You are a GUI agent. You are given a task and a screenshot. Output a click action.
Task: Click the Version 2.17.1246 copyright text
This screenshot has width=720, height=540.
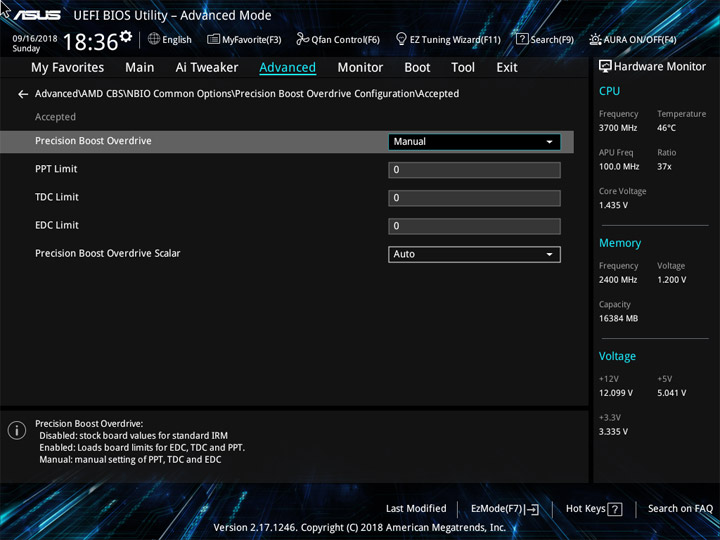[360, 528]
